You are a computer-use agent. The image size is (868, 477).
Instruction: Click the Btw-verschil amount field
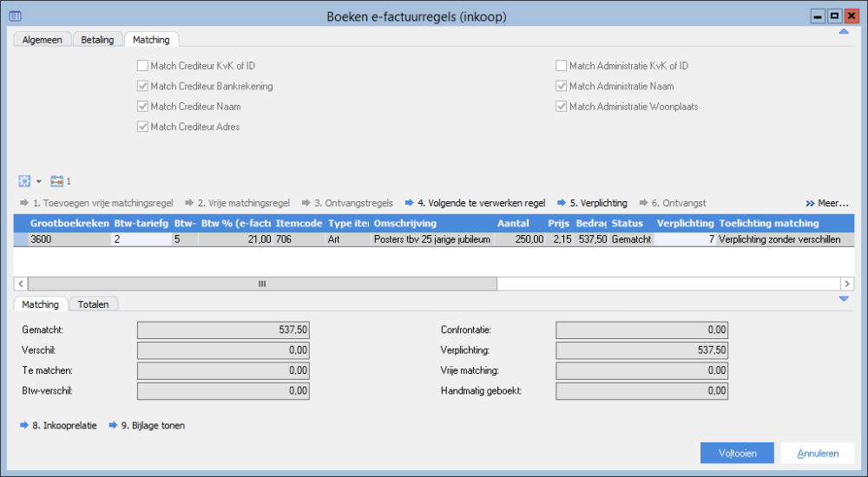(x=223, y=390)
